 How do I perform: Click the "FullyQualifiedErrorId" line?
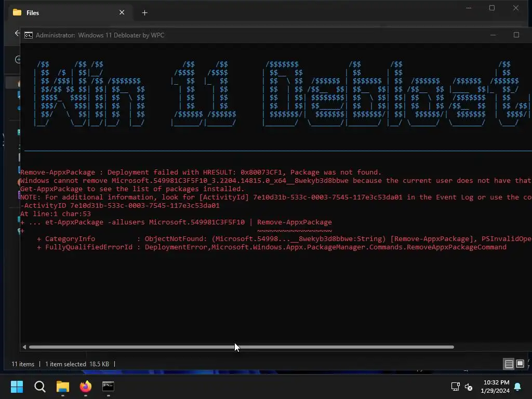point(271,247)
